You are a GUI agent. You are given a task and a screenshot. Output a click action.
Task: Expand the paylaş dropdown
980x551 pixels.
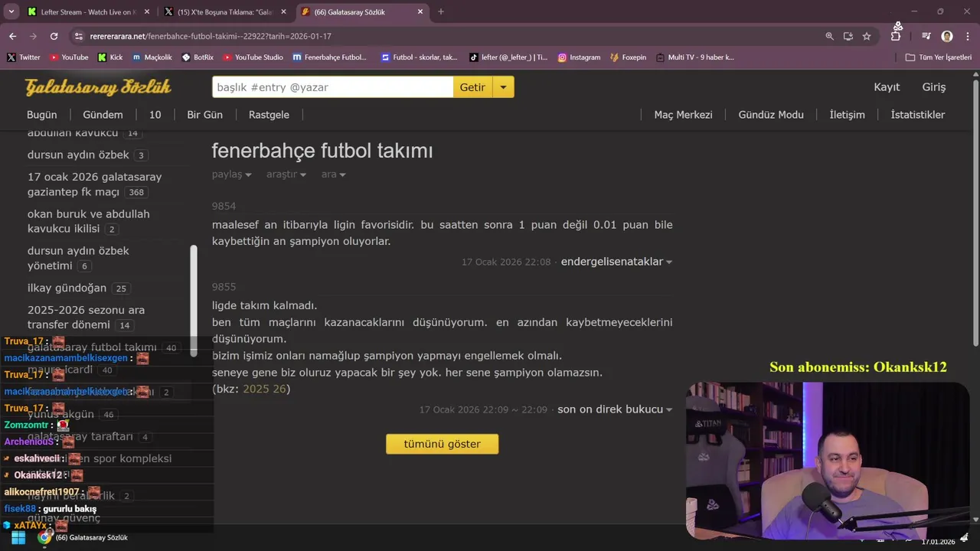[x=231, y=174]
